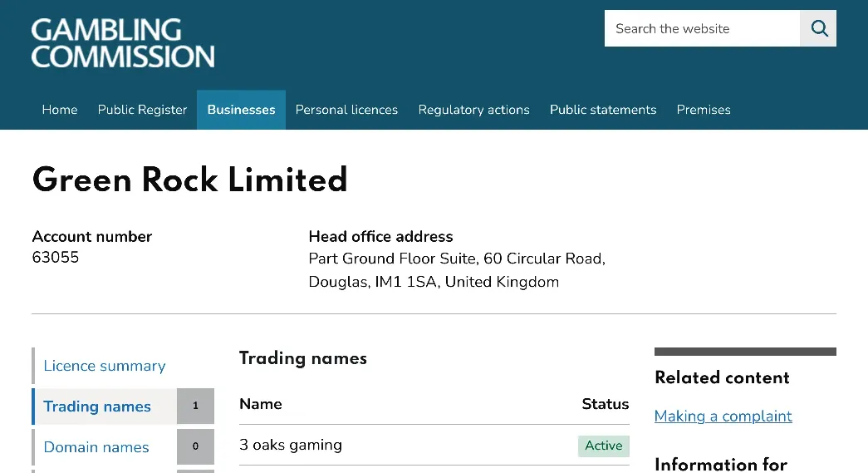Open the Making a complaint link

tap(723, 416)
